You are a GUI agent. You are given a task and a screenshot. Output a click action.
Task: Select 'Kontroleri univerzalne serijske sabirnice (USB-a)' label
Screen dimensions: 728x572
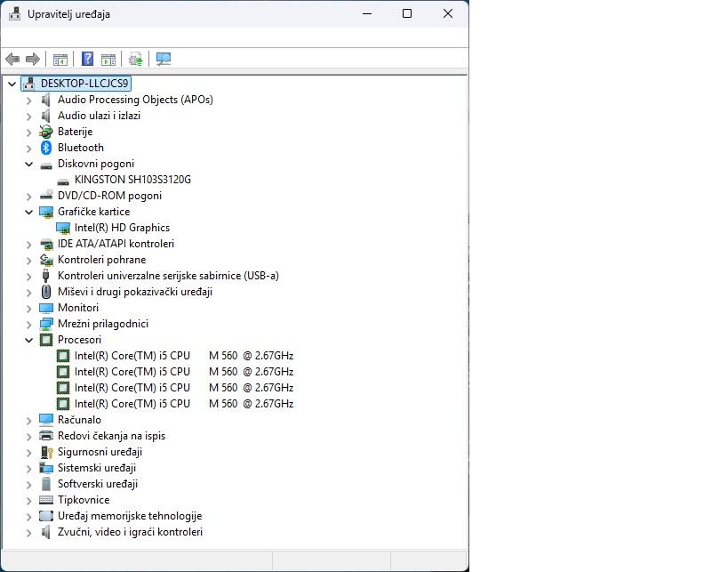168,276
